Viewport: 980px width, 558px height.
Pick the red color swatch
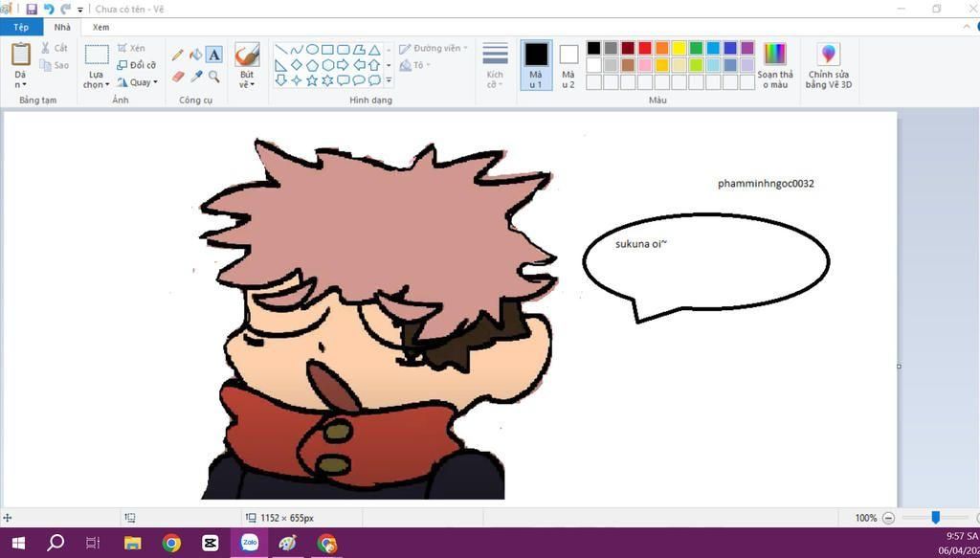pos(645,48)
